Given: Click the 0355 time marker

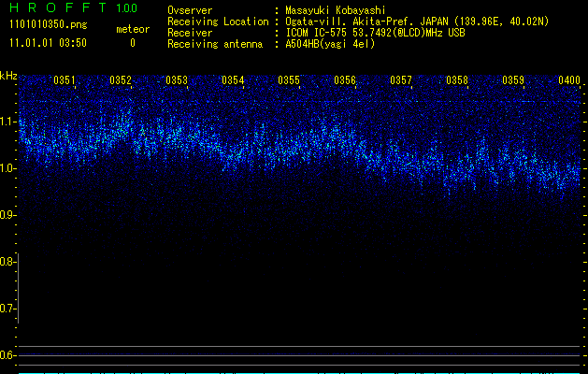Looking at the screenshot, I should click(289, 80).
